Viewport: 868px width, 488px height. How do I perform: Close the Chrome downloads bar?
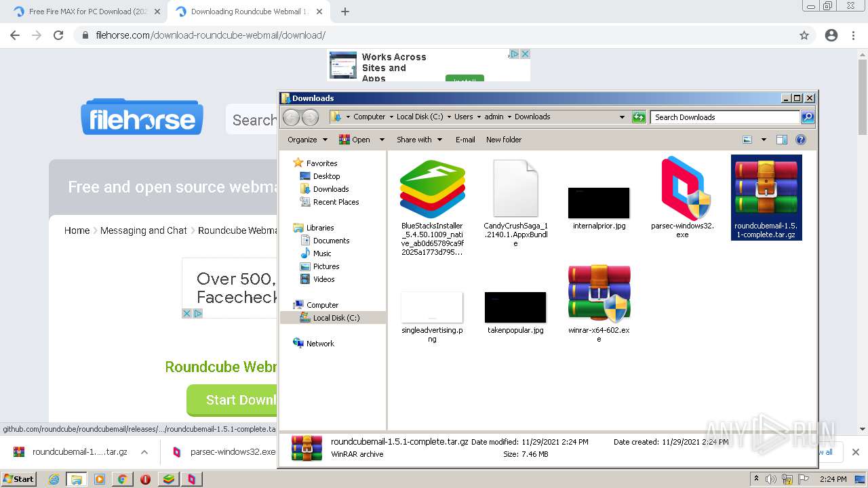click(855, 452)
